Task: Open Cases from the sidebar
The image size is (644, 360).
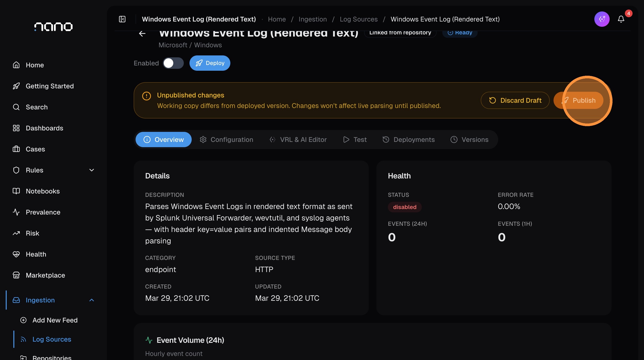Action: click(x=35, y=149)
